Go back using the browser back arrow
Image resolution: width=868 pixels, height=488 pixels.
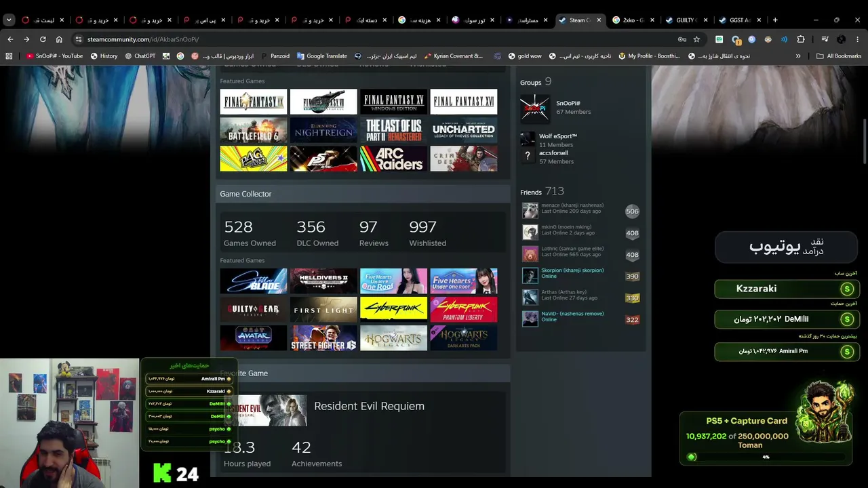pos(10,39)
